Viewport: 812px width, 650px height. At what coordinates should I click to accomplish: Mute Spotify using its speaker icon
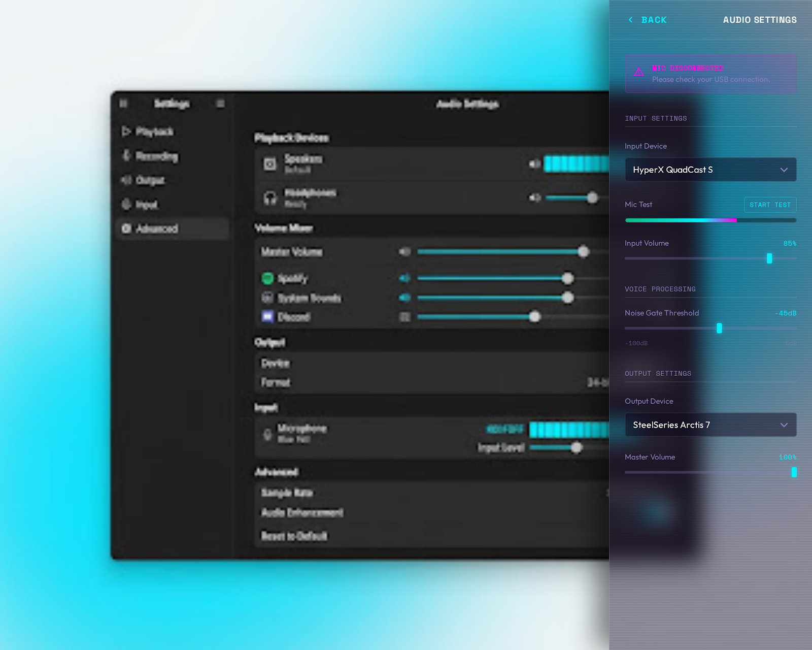[x=404, y=278]
